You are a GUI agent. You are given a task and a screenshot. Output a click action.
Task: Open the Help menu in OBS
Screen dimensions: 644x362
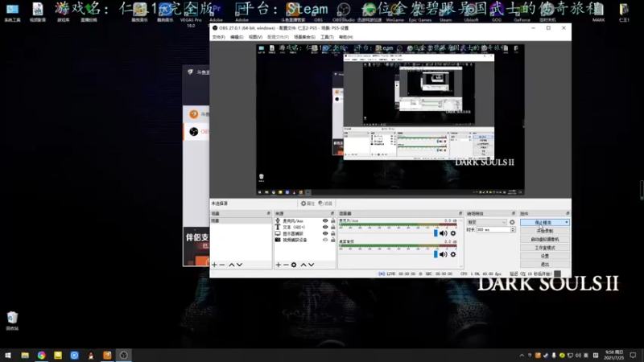pos(346,37)
